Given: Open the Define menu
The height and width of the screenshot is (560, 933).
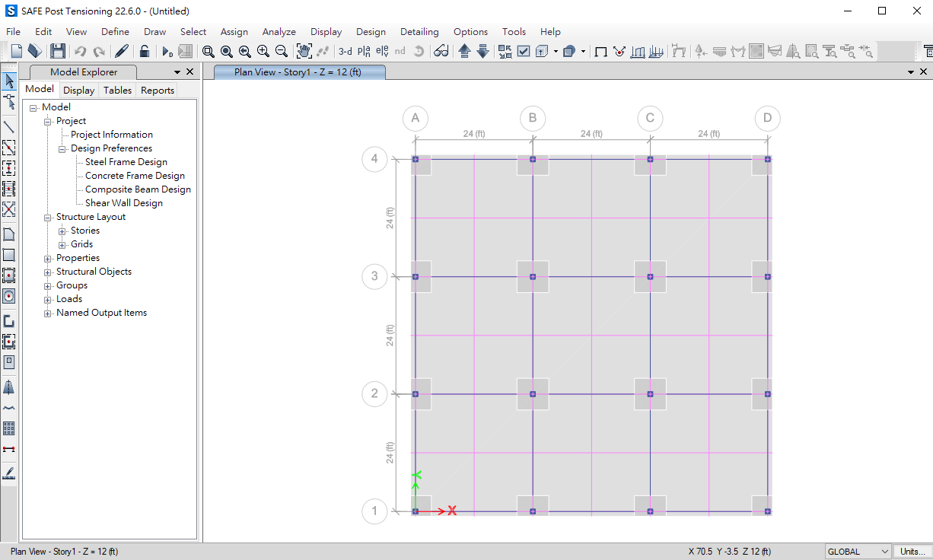Looking at the screenshot, I should 115,32.
